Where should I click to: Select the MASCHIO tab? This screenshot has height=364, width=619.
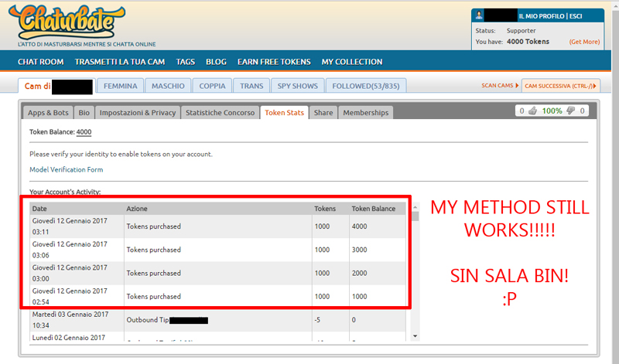point(168,86)
